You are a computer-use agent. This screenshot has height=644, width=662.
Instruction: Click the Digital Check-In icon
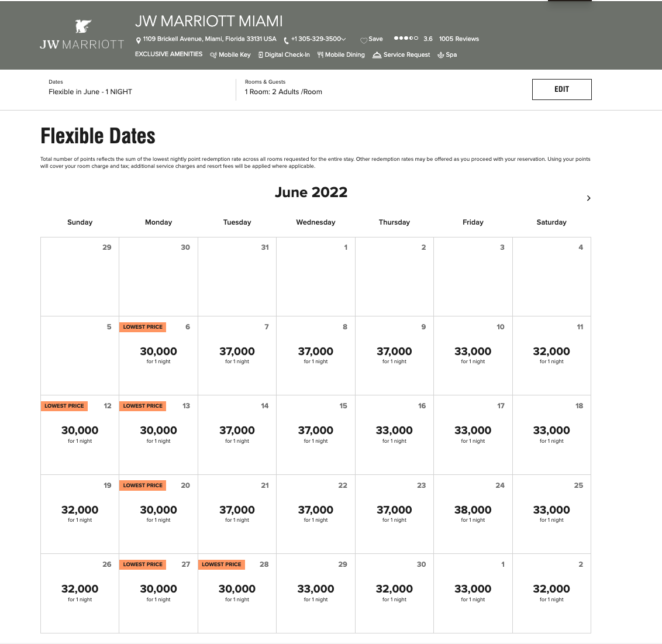coord(260,55)
